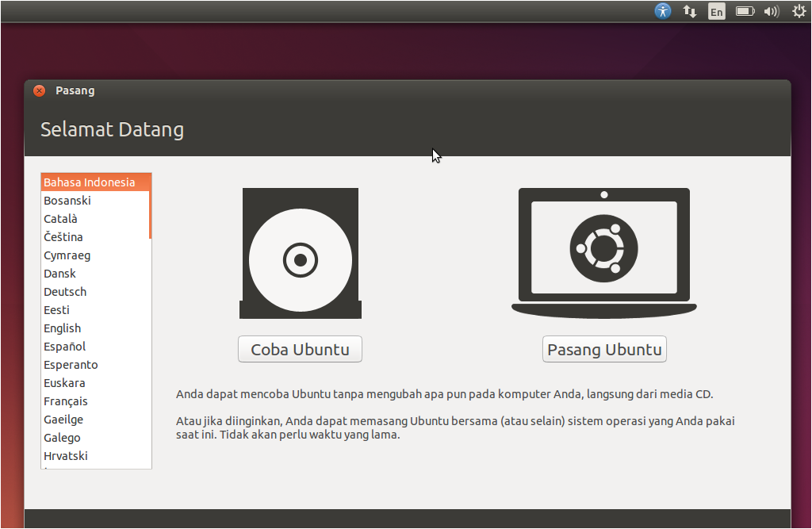Viewport: 812px width, 529px height.
Task: Select Hrvatski language
Action: pos(95,456)
